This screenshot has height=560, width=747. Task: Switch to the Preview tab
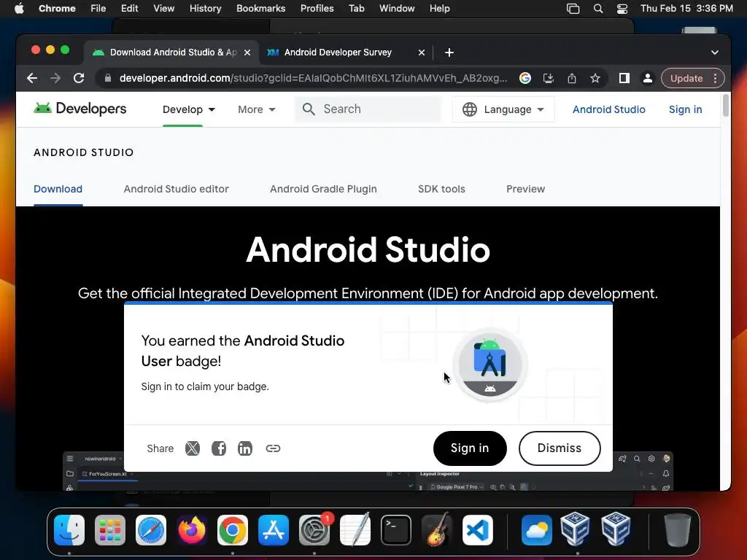(525, 189)
